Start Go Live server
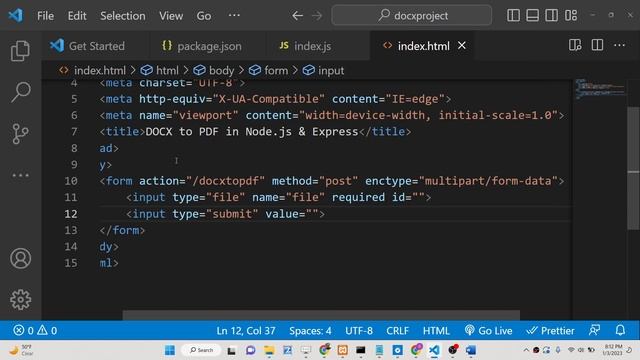The height and width of the screenshot is (360, 640). (488, 331)
